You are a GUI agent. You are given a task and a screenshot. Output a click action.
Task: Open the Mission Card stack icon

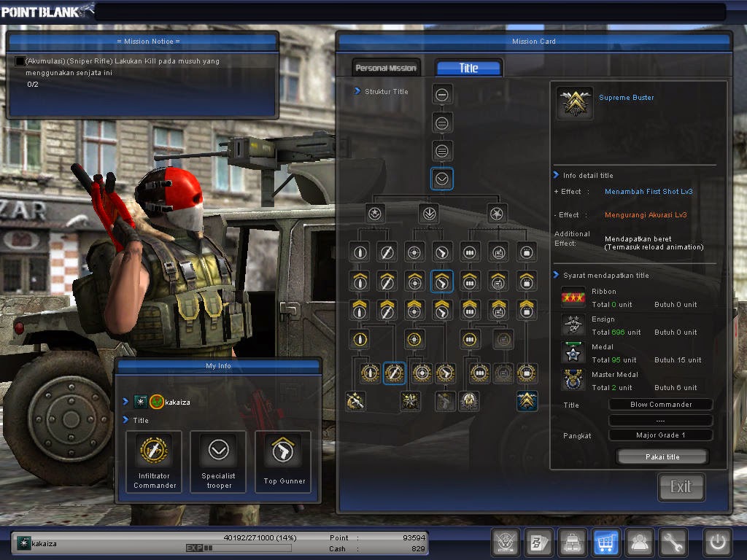pyautogui.click(x=539, y=542)
